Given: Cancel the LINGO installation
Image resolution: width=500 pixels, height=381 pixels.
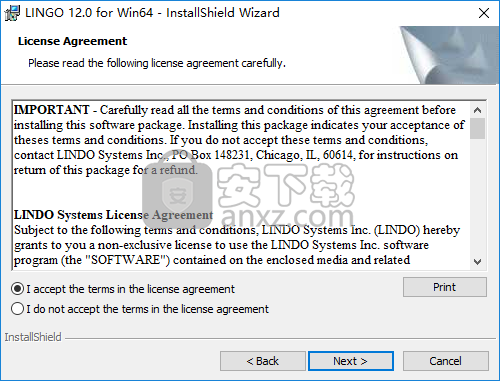Looking at the screenshot, I should coord(446,361).
